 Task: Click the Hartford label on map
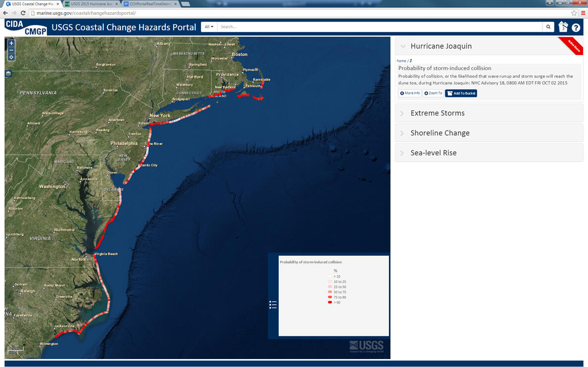tap(195, 77)
